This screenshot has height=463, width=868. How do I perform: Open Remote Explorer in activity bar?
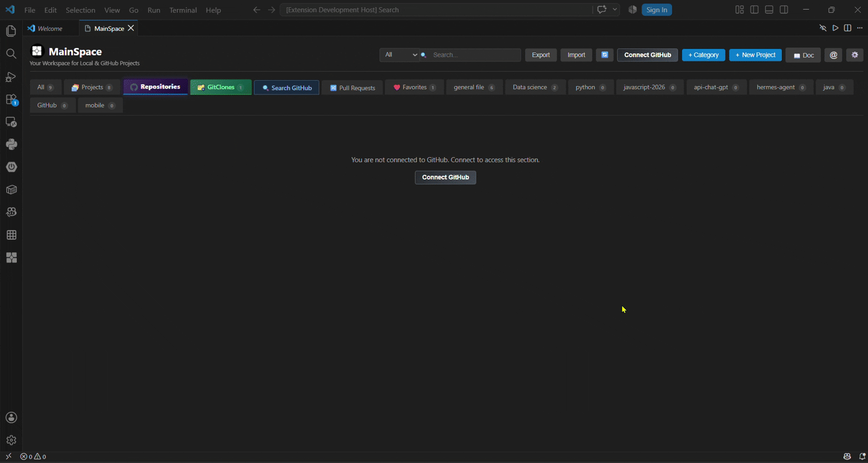[x=11, y=122]
